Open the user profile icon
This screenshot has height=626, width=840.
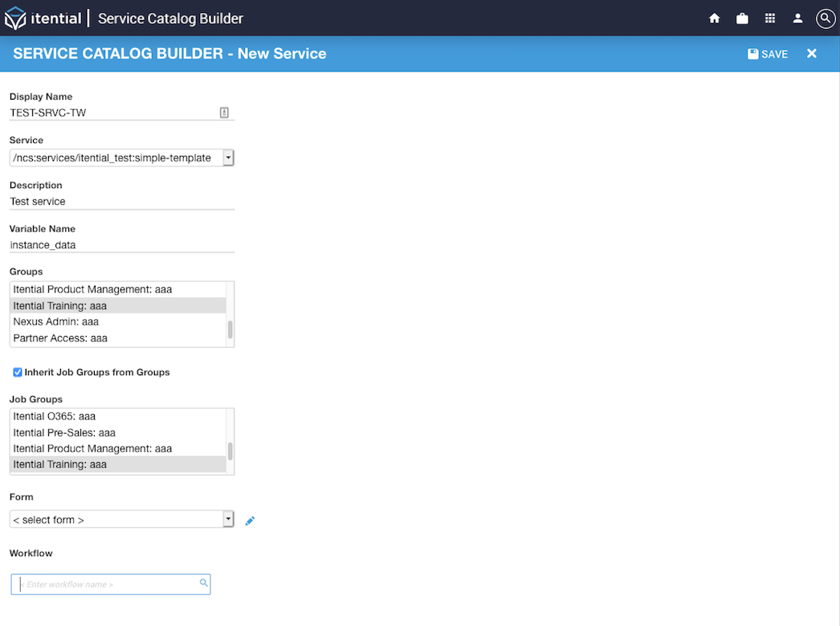[797, 18]
